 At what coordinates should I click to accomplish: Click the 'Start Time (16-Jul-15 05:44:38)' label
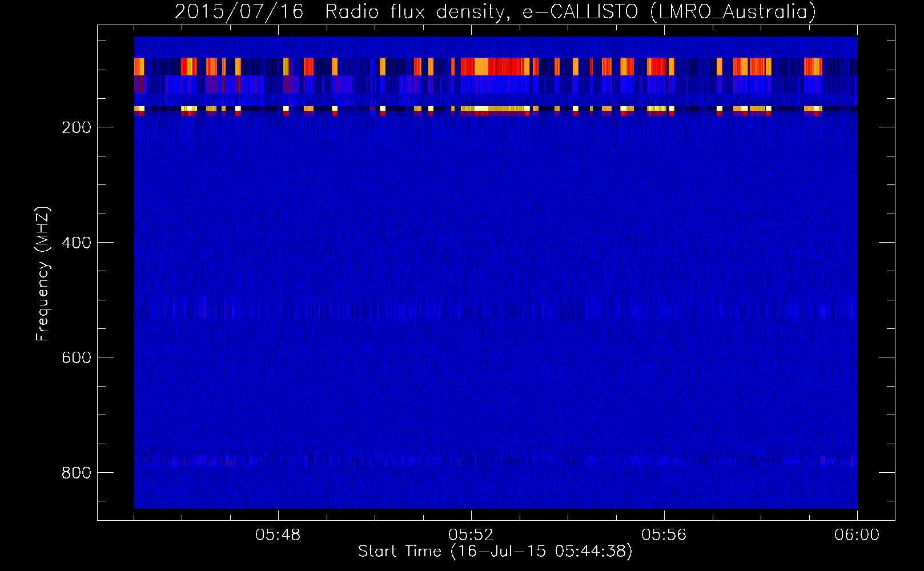coord(495,552)
